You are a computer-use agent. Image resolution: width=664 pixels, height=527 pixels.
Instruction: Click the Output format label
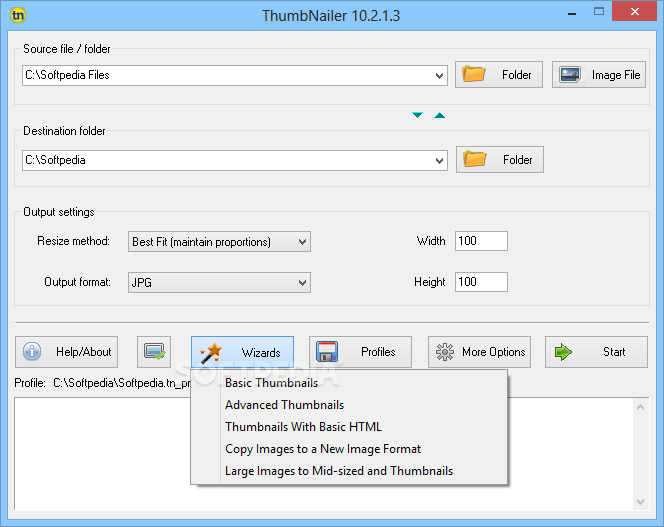77,282
